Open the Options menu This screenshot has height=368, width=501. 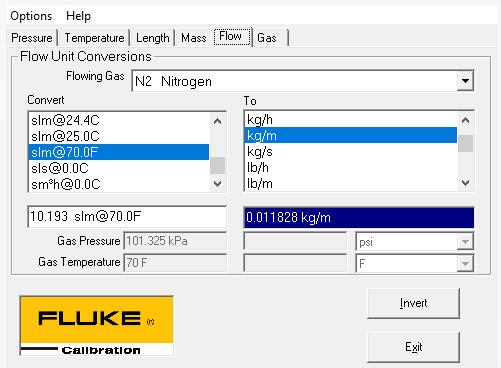tap(31, 16)
